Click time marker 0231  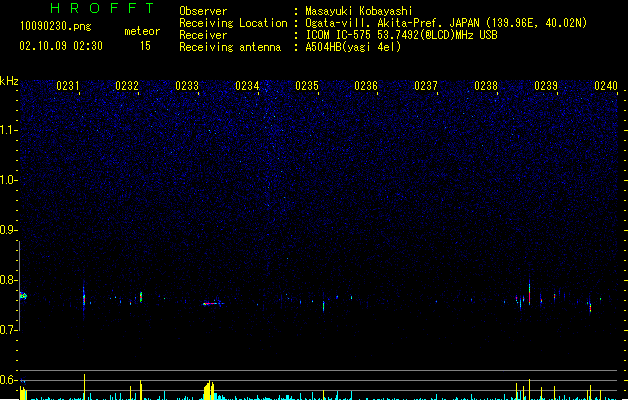pyautogui.click(x=68, y=86)
